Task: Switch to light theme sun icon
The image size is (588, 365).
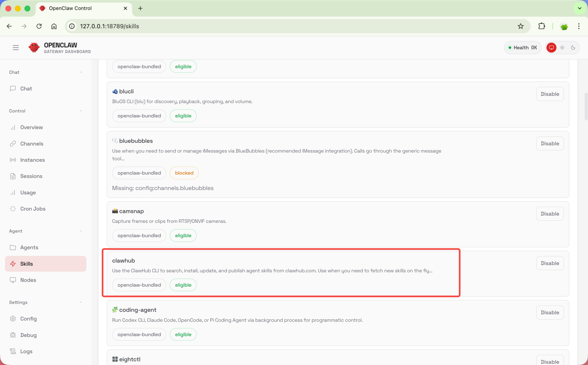Action: tap(562, 48)
